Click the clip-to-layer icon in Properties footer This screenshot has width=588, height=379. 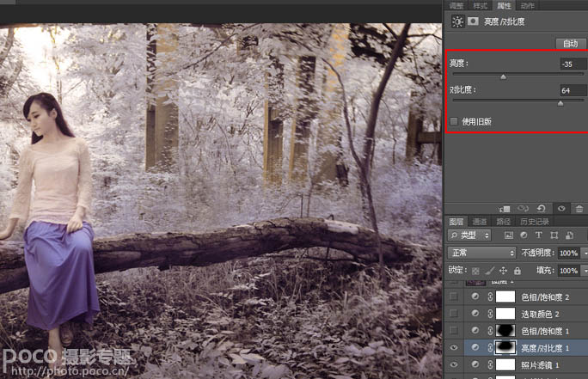click(505, 209)
